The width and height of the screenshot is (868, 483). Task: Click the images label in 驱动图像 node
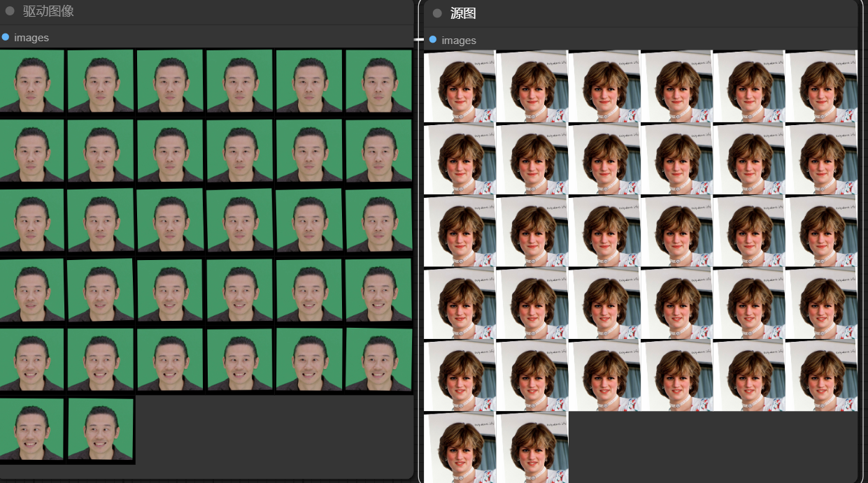31,38
